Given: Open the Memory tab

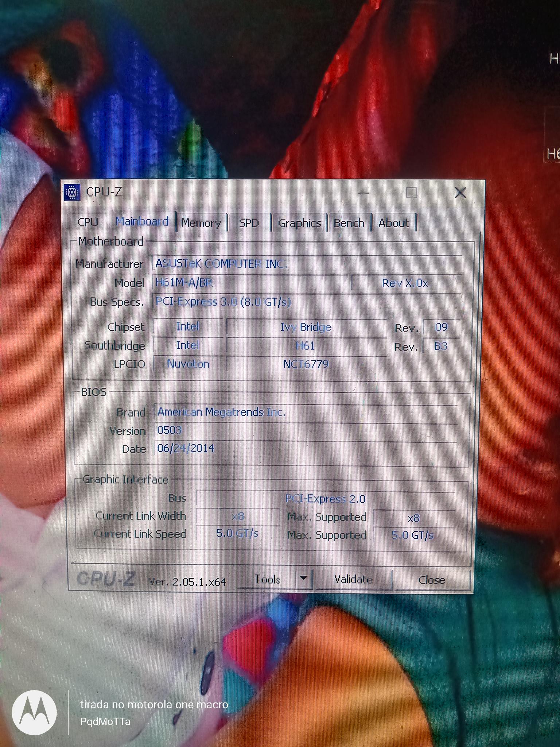Looking at the screenshot, I should click(201, 222).
